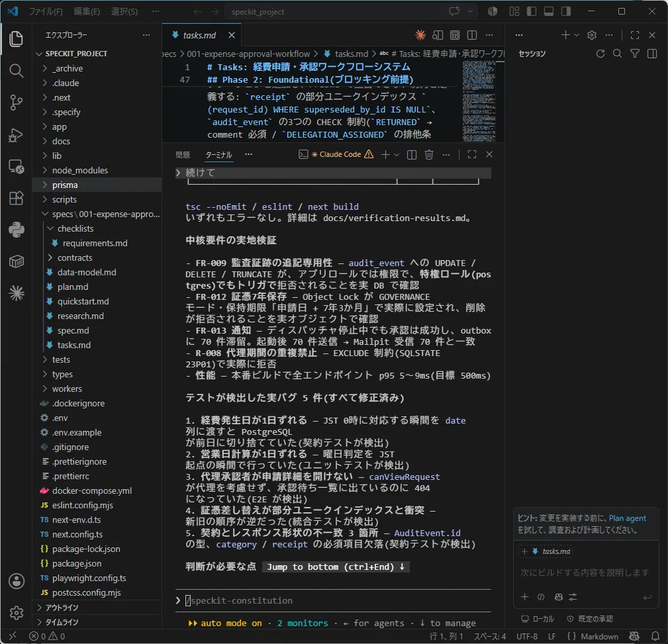Viewport: 668px width, 644px height.
Task: Click the tasks.md breadcrumb segment
Action: 346,54
